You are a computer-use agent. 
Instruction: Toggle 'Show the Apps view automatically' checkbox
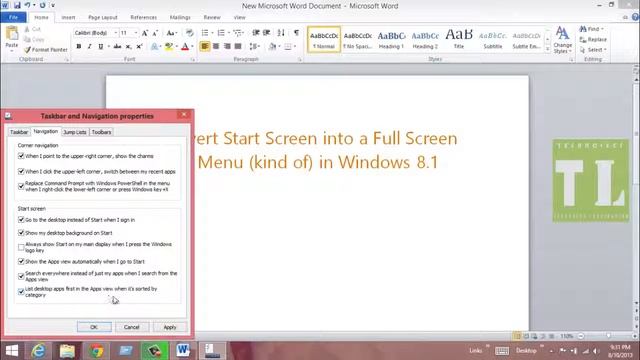(x=21, y=261)
